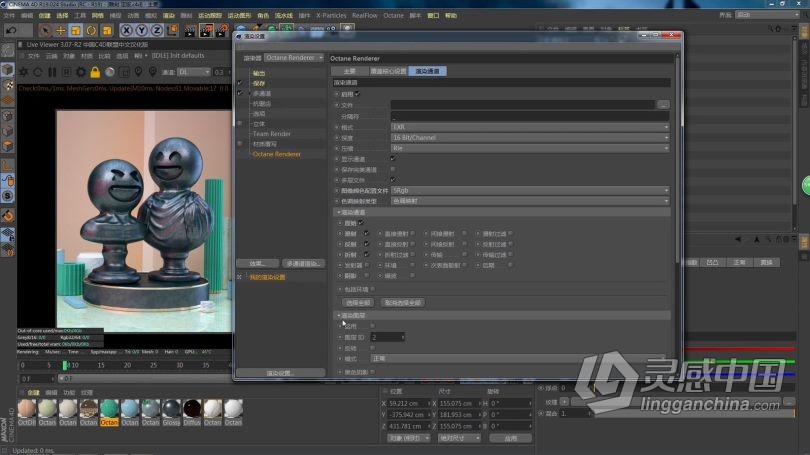The image size is (810, 455).
Task: Click the file browse ... button
Action: (x=663, y=105)
